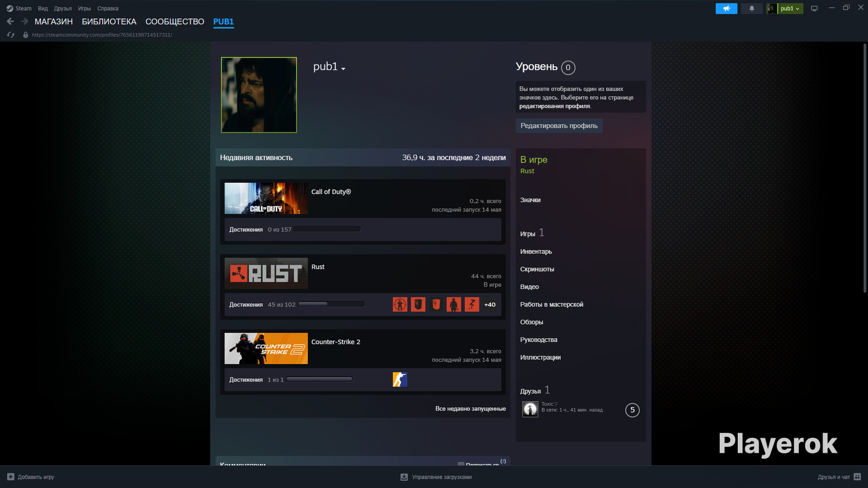Viewport: 868px width, 488px height.
Task: Open the Руководства link
Action: pyautogui.click(x=539, y=339)
